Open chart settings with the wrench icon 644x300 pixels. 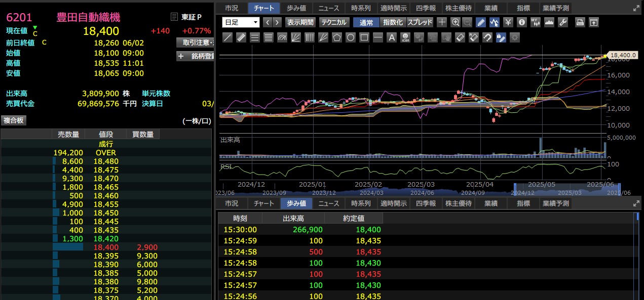pyautogui.click(x=562, y=22)
